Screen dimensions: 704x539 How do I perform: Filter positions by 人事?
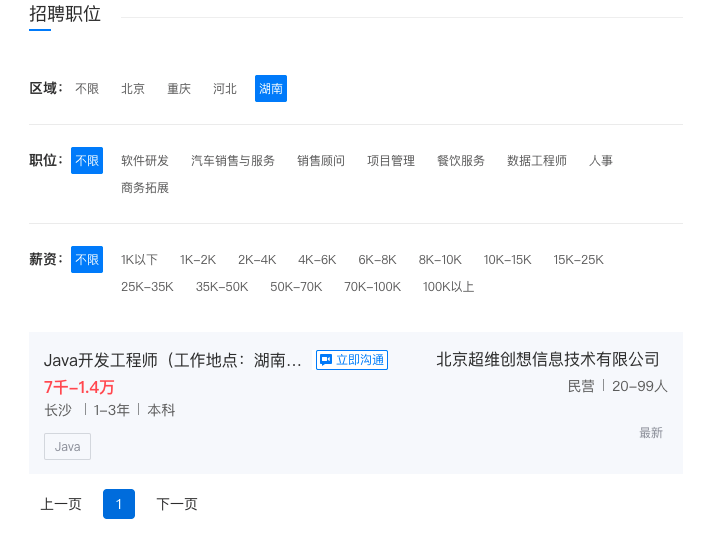(x=601, y=160)
